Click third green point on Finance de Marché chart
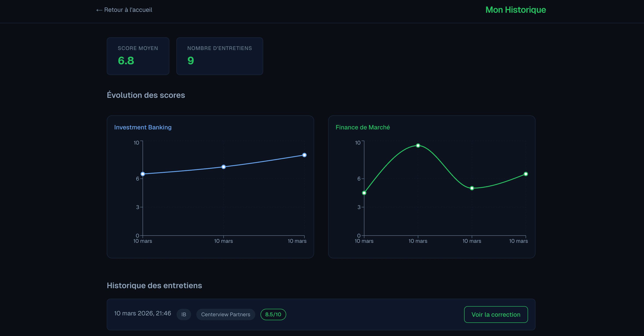The image size is (644, 336). [472, 188]
